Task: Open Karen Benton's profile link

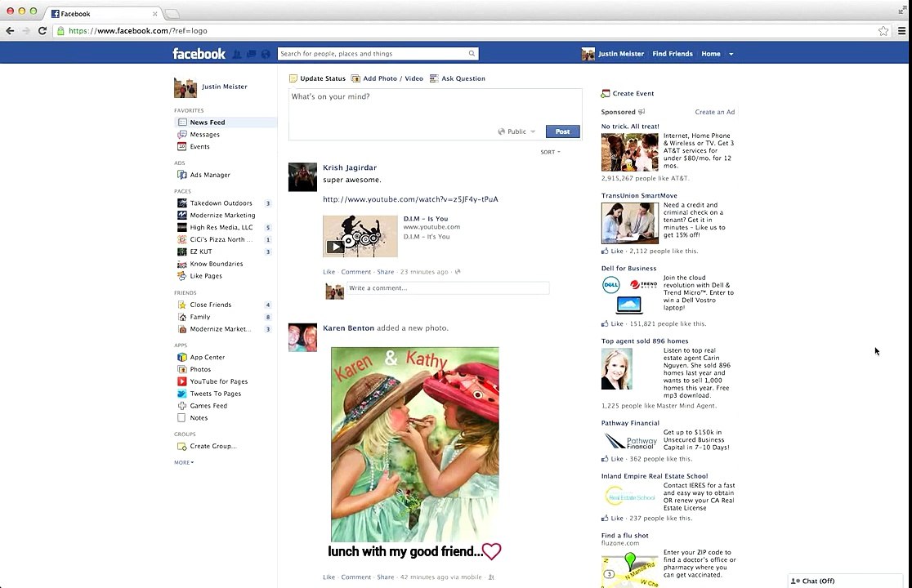Action: tap(348, 328)
